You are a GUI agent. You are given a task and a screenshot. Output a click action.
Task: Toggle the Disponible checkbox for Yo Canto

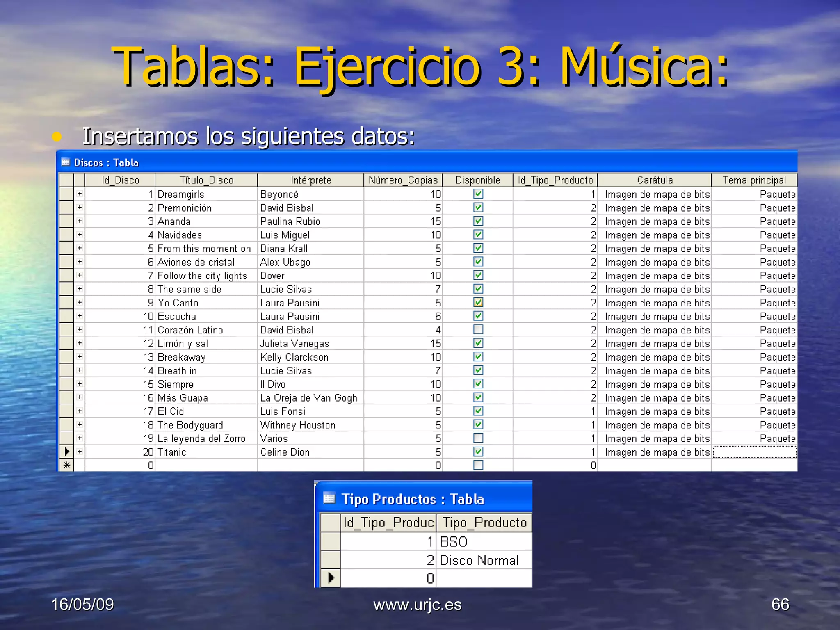(x=478, y=302)
